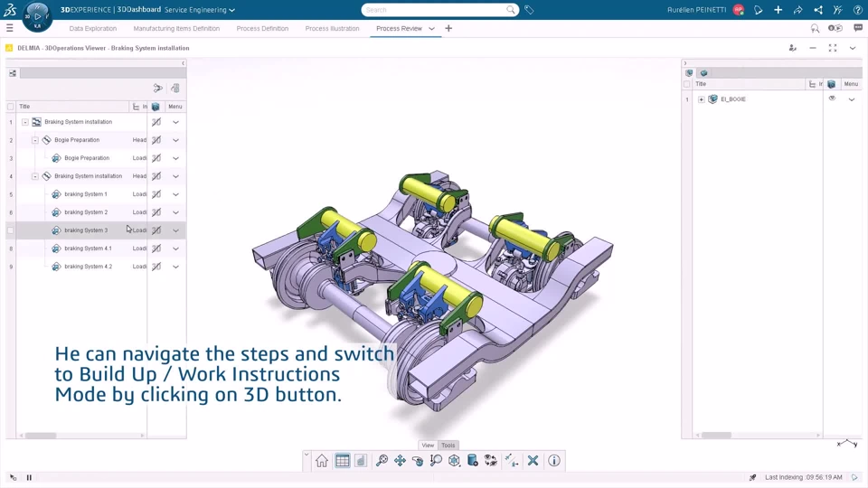868x488 pixels.
Task: Switch to the Process Illustration tab
Action: [332, 28]
